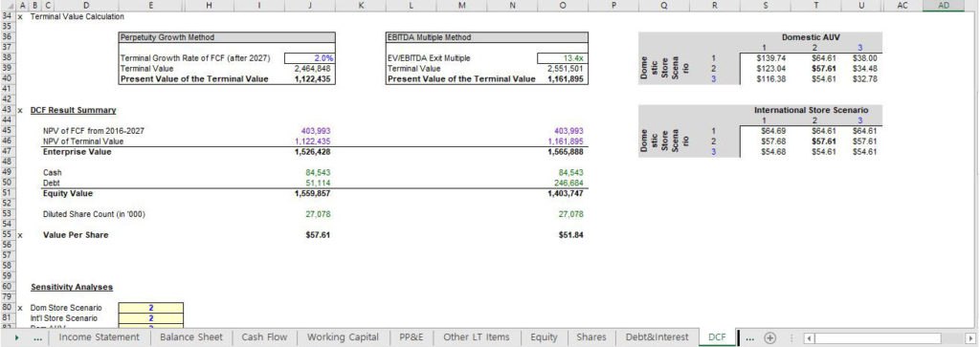Select row header 47
This screenshot has width=980, height=347.
(x=8, y=152)
